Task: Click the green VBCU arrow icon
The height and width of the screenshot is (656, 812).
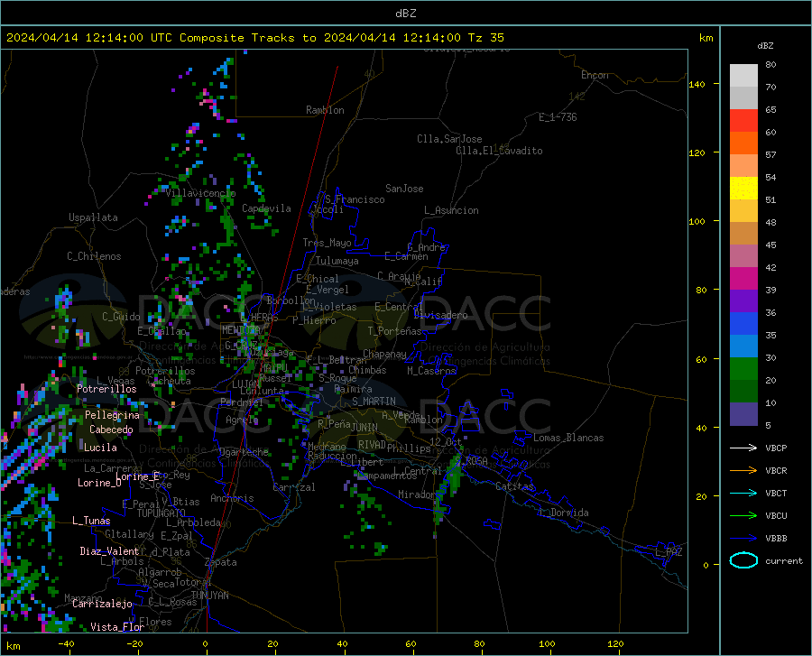Action: 743,516
